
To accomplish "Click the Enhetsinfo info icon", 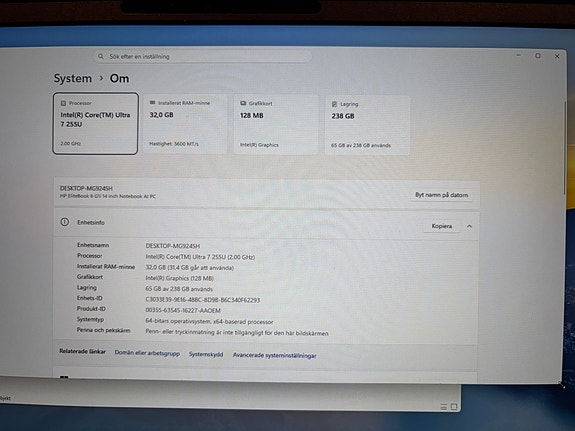I will tap(65, 222).
